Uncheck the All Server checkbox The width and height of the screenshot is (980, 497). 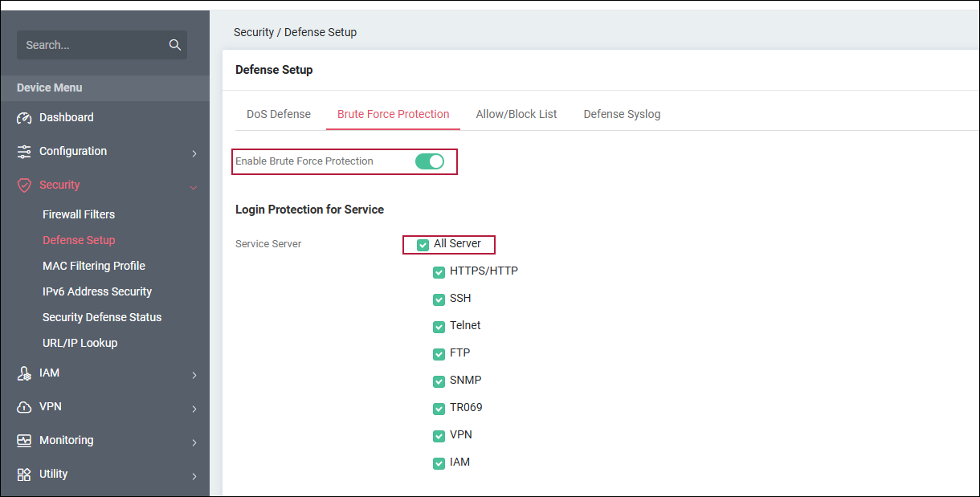[423, 245]
